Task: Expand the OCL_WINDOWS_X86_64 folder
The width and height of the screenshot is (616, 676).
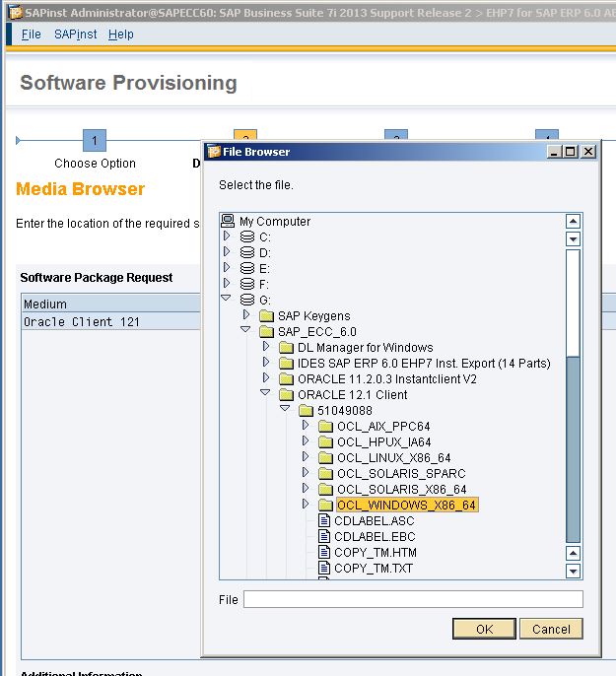Action: click(306, 504)
